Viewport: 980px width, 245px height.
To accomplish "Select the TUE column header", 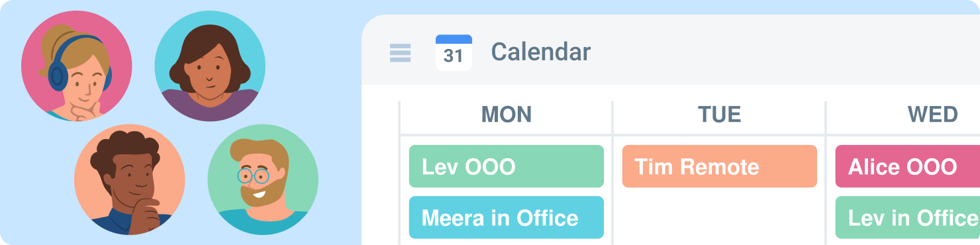I will click(720, 115).
